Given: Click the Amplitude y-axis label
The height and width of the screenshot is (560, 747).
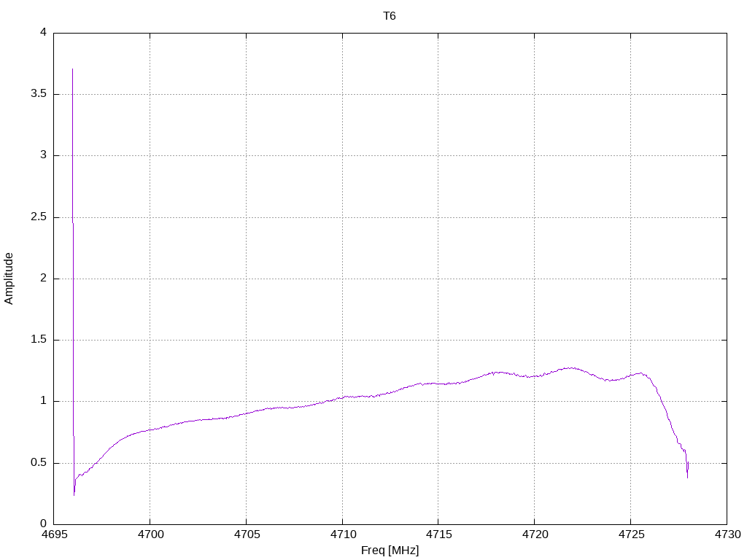Looking at the screenshot, I should pos(9,279).
